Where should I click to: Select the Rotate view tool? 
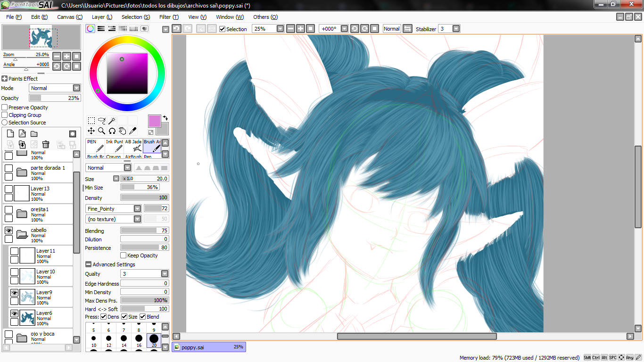[112, 131]
